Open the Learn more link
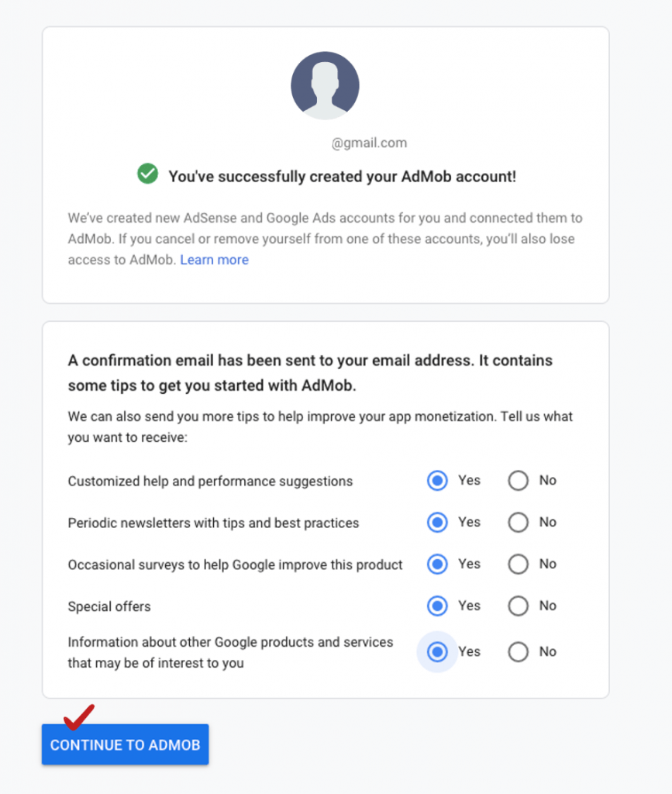Screen dimensions: 672x794 214,260
